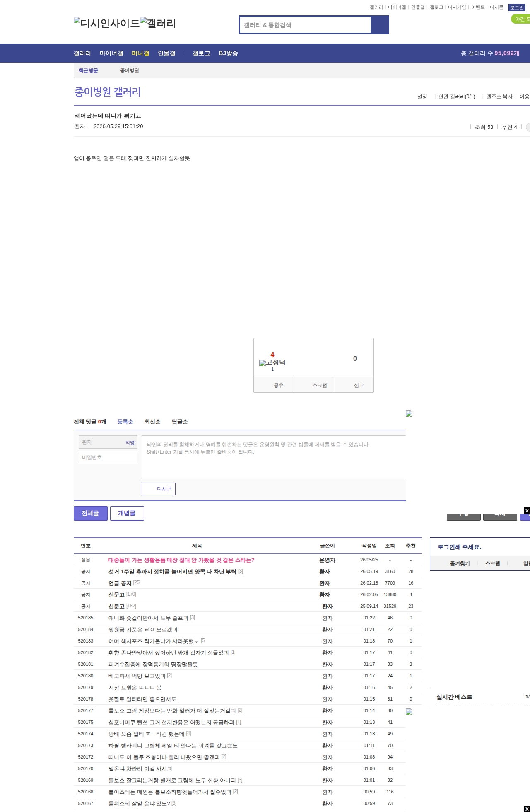The width and height of the screenshot is (530, 812).
Task: Open post 520177 틀보소 그림 게임보다는 만화
Action: point(172,710)
